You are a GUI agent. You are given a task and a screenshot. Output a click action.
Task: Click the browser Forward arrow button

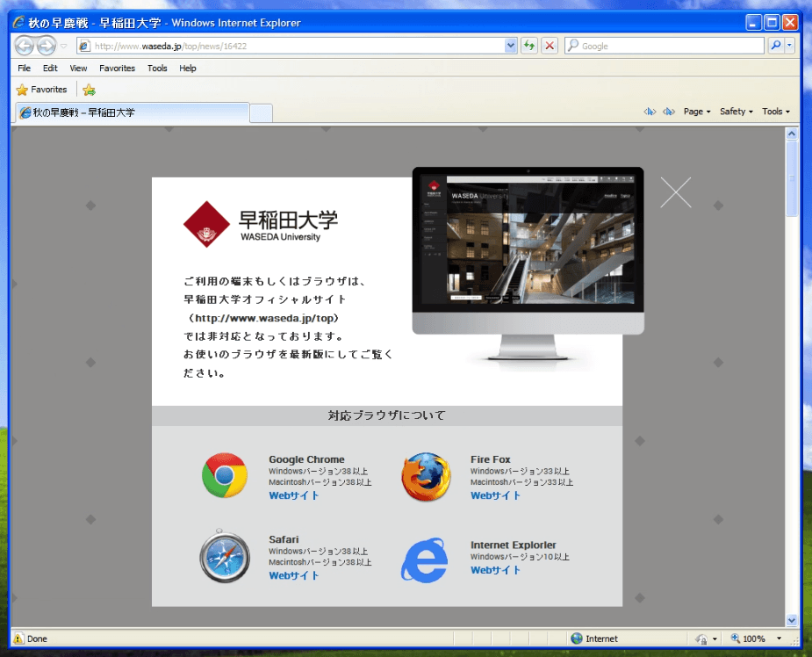click(x=47, y=46)
